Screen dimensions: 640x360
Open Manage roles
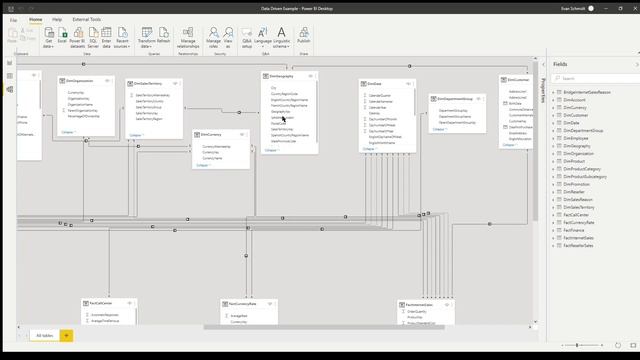[x=213, y=38]
